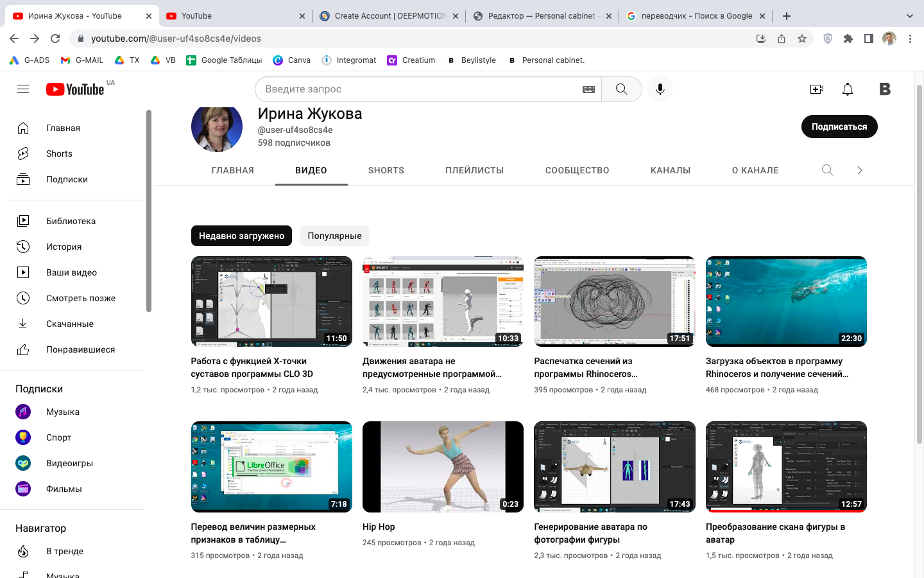This screenshot has width=924, height=578.
Task: Open thumbnail of Распечатка сечений video
Action: [614, 301]
